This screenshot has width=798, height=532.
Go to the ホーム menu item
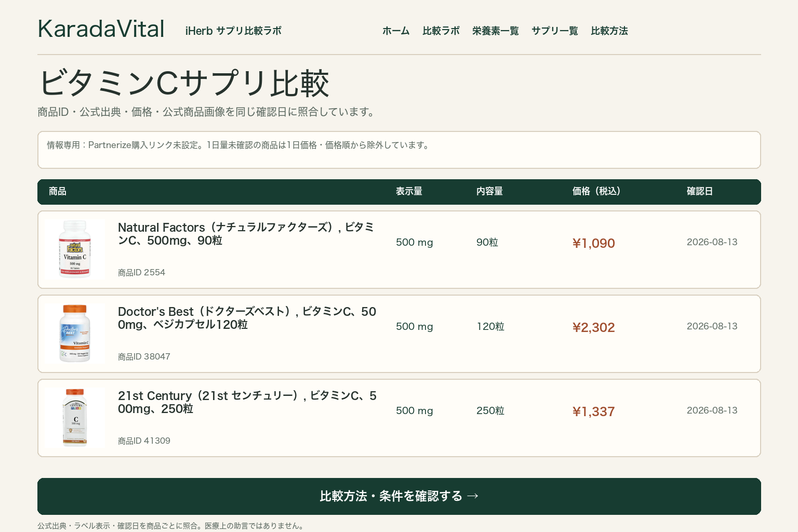(396, 31)
